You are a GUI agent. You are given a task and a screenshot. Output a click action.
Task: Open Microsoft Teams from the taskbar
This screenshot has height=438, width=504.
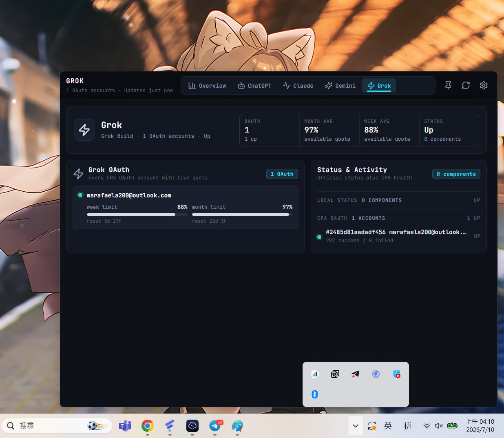[x=125, y=426]
